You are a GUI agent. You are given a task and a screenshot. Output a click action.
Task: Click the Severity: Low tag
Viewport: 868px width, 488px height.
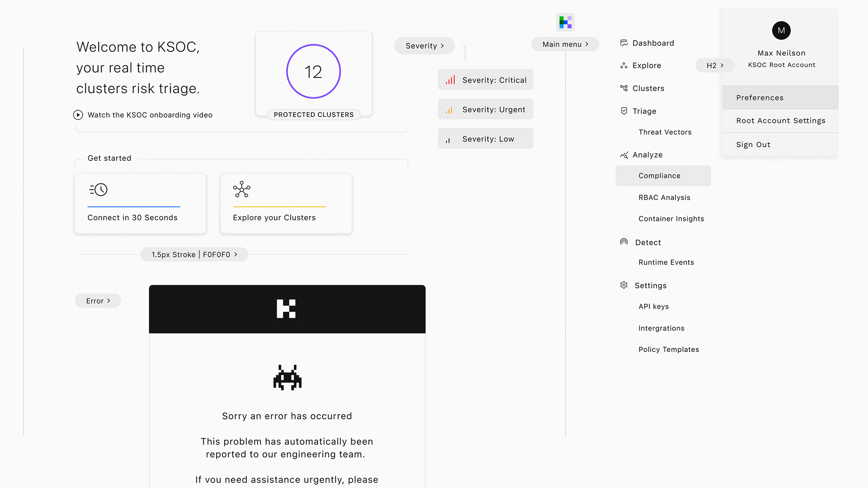tap(486, 139)
